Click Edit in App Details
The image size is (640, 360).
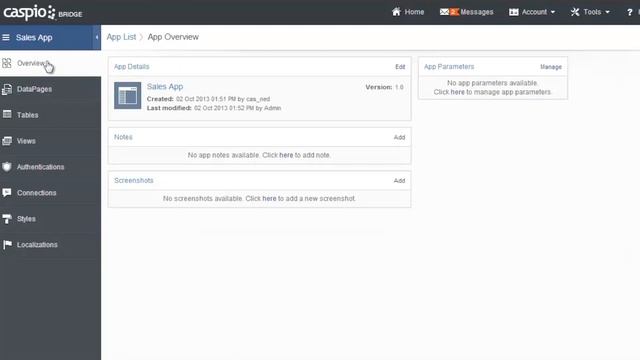[x=400, y=67]
